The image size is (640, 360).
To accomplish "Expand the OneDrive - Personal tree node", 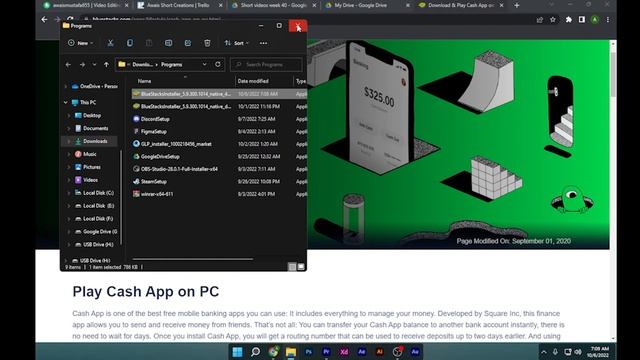I will [66, 87].
